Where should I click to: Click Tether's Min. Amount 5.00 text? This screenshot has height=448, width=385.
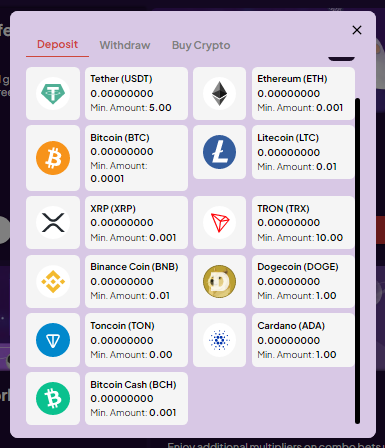[x=131, y=108]
